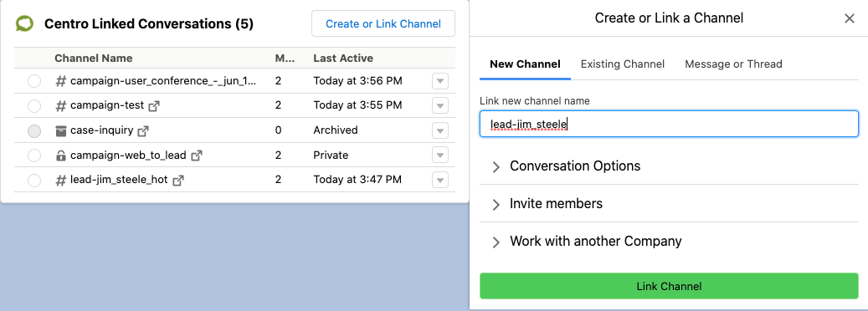Viewport: 868px width, 311px height.
Task: Click the Link new channel name field
Action: (670, 124)
